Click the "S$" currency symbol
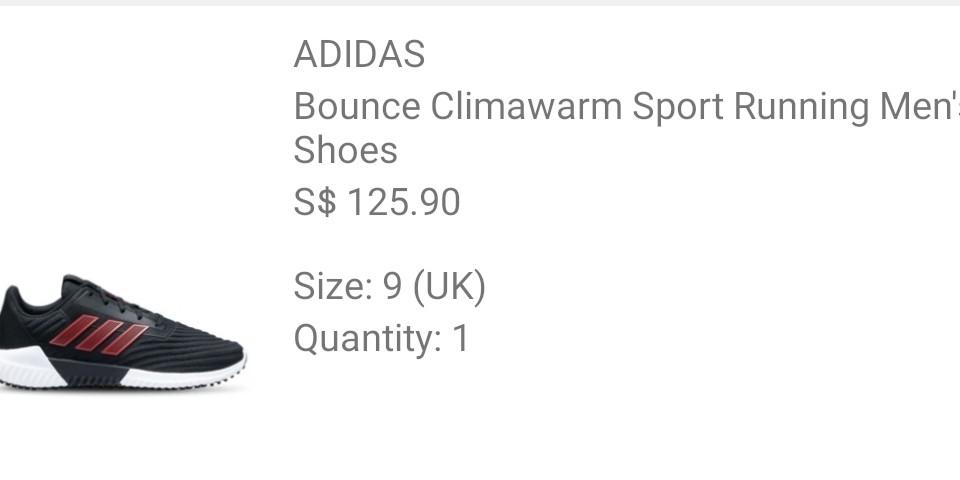This screenshot has width=960, height=480. 315,202
